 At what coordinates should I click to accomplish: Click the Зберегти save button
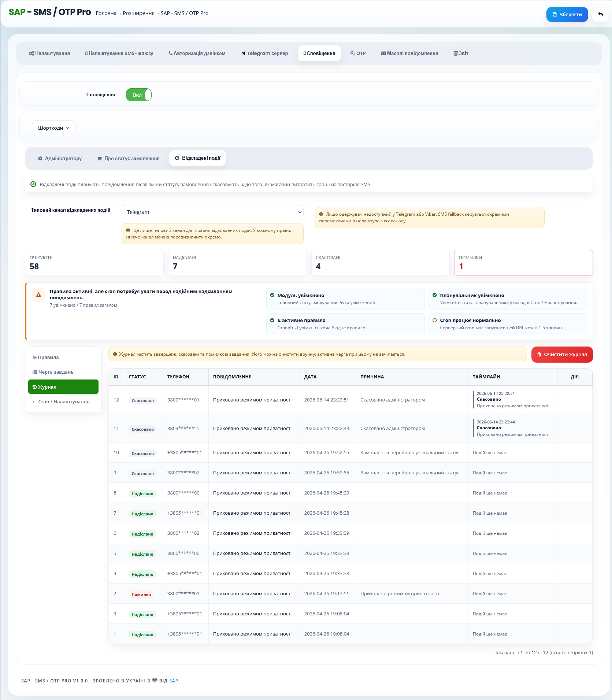click(x=567, y=14)
